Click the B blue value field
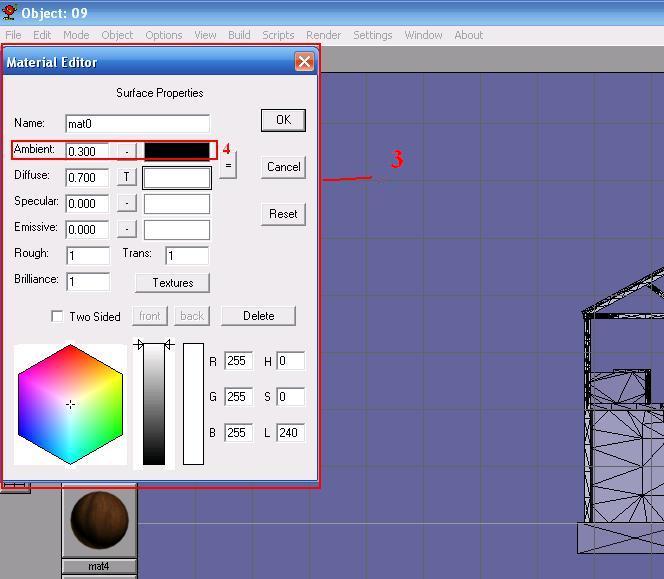This screenshot has width=664, height=579. point(238,432)
